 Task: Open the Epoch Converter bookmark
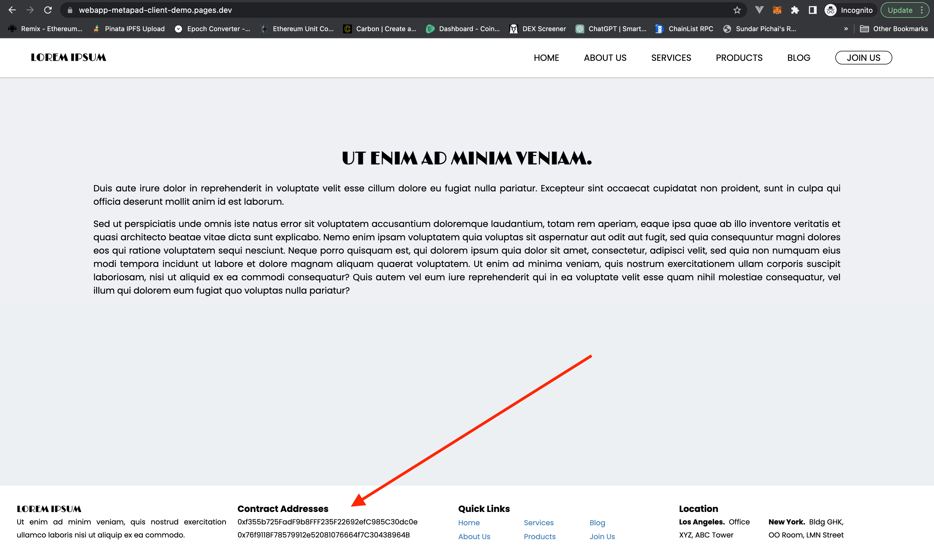pyautogui.click(x=212, y=29)
